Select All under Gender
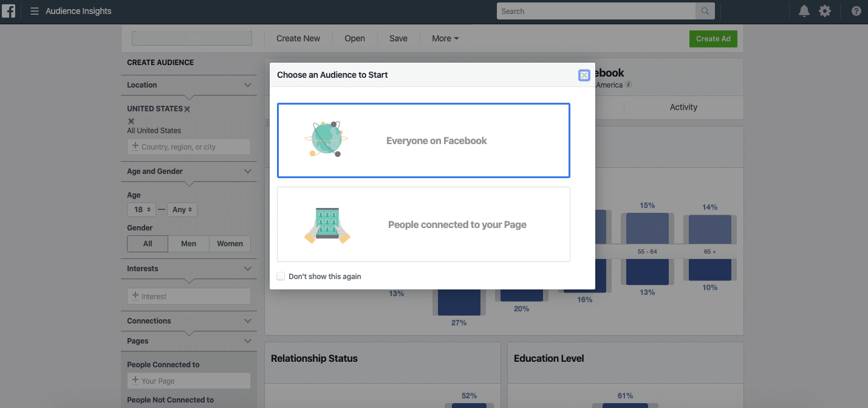Screen dimensions: 868x408 [x=148, y=244]
